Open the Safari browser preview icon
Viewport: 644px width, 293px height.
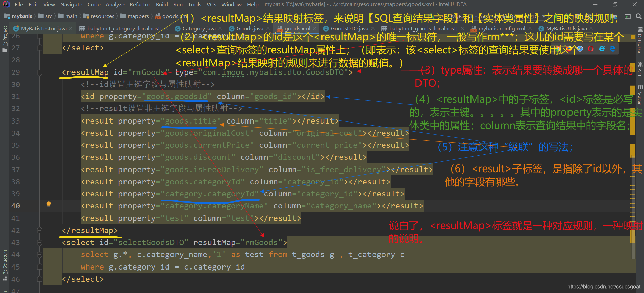pyautogui.click(x=580, y=49)
